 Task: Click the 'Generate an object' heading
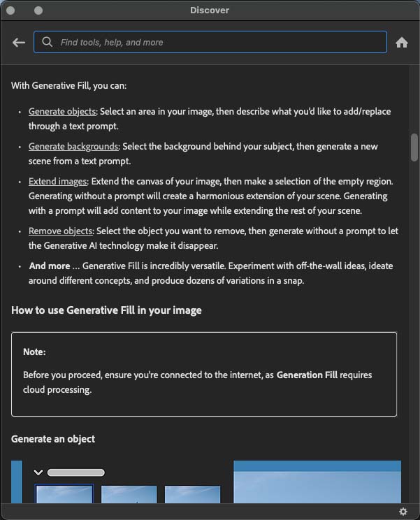(x=53, y=439)
